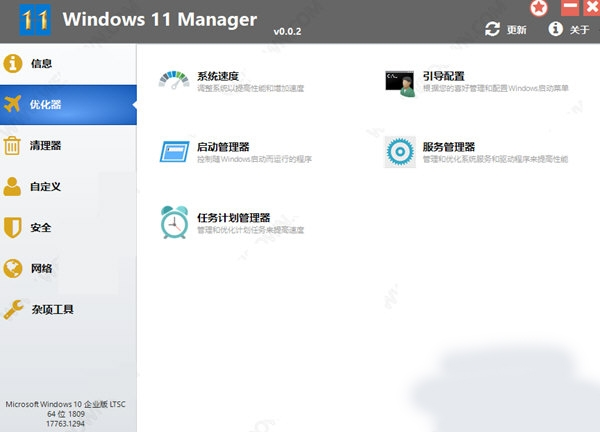600x432 pixels.
Task: Click the Microsoft Windows 10 企业版 LTSC text
Action: coord(65,404)
